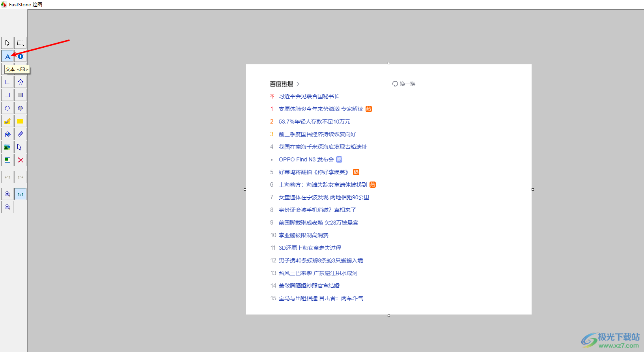Click the left-middle canvas resize handle

(245, 189)
